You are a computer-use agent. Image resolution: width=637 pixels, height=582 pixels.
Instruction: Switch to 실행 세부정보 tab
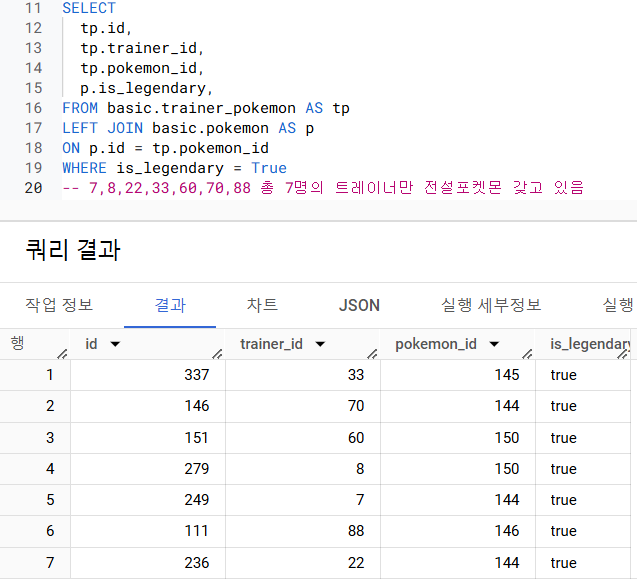click(x=491, y=305)
